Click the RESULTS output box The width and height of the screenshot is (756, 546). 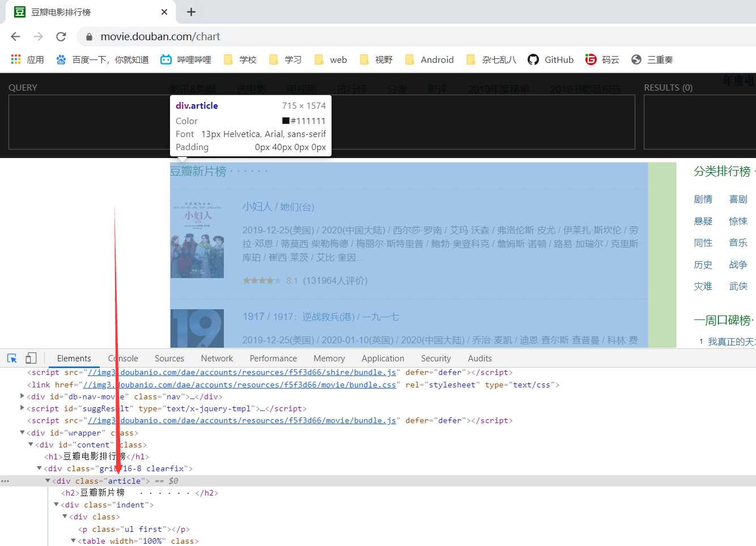point(700,122)
